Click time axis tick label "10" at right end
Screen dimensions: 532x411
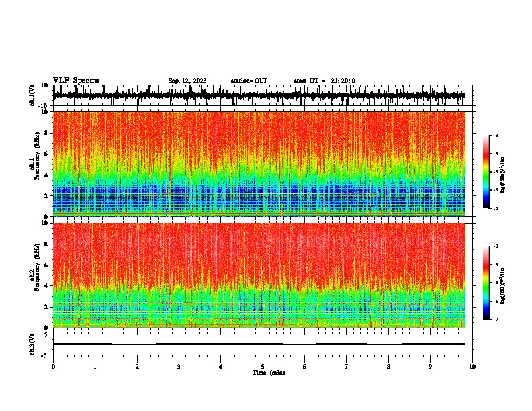472,367
